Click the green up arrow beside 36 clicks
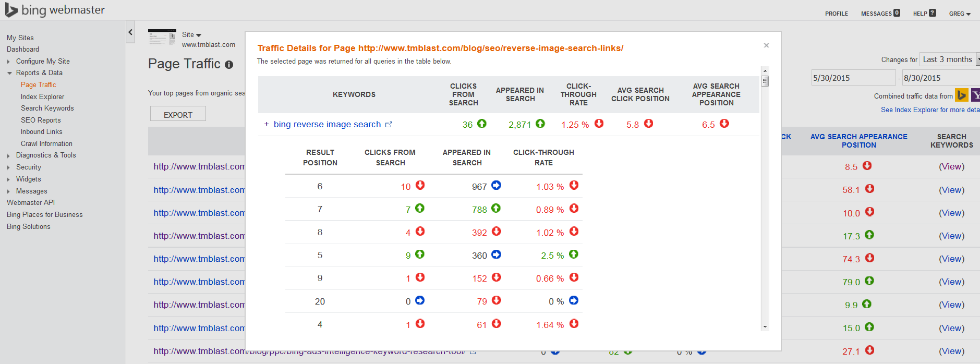This screenshot has width=980, height=364. coord(482,124)
